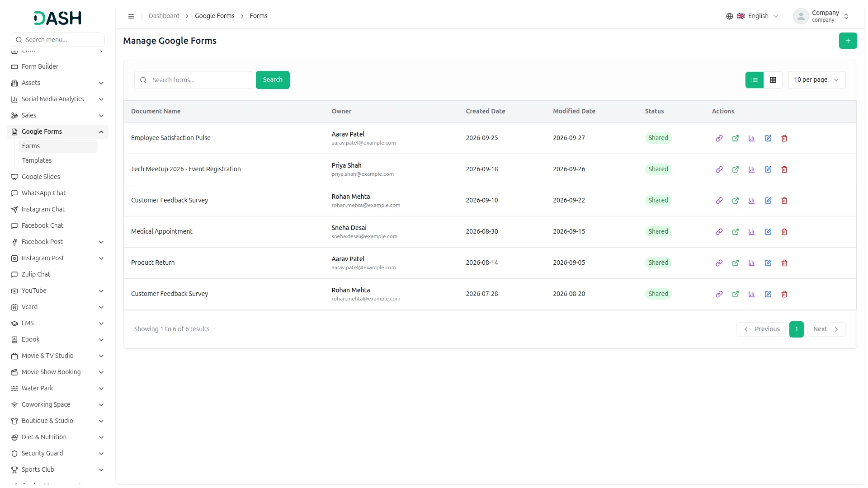Click Shared status for Medical Appointment

tap(658, 232)
